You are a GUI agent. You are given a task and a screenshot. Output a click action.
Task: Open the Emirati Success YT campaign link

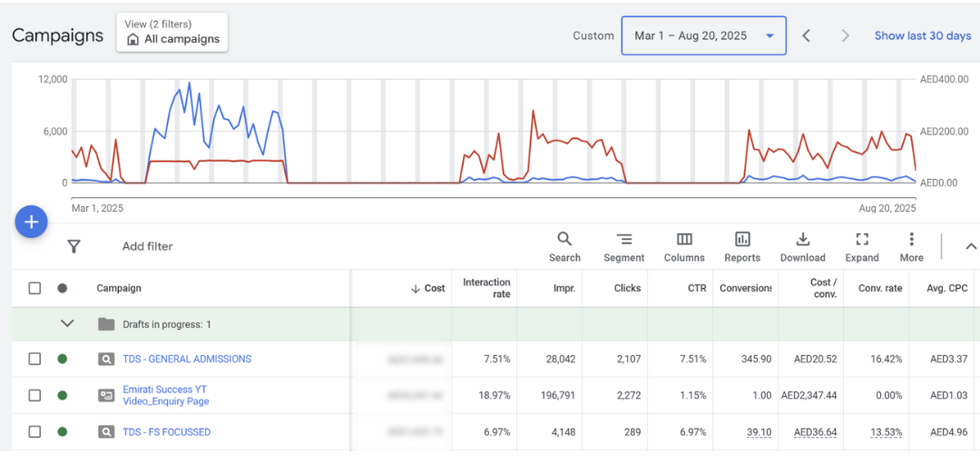click(165, 395)
